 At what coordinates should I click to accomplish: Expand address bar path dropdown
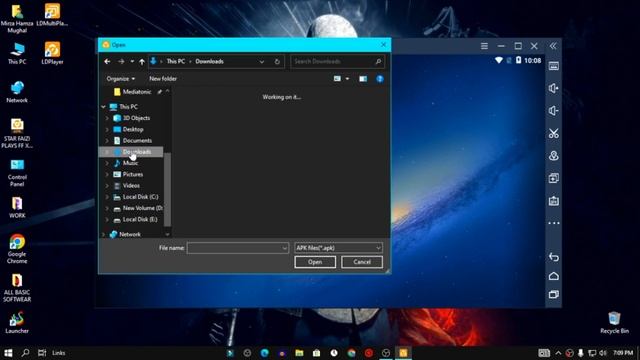[262, 62]
